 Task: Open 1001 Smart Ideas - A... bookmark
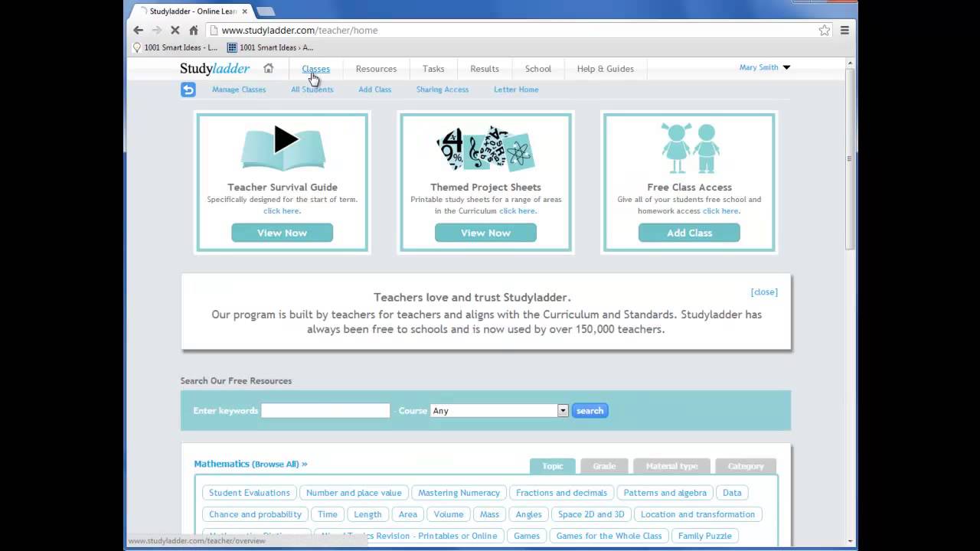tap(270, 47)
